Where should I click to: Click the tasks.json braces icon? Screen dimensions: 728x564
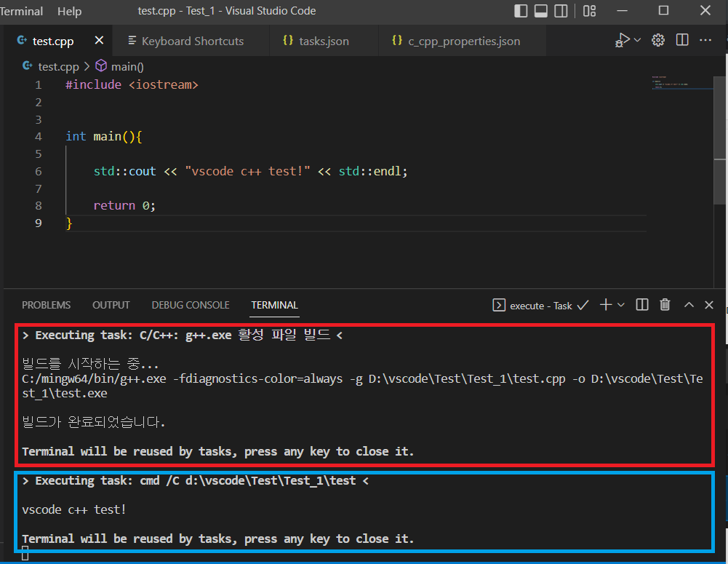[288, 41]
